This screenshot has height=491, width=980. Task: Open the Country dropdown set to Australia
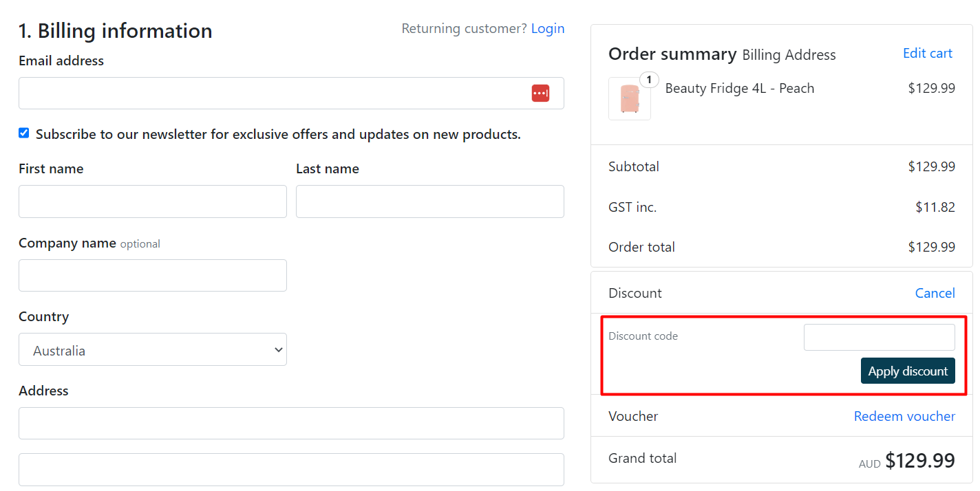[153, 349]
